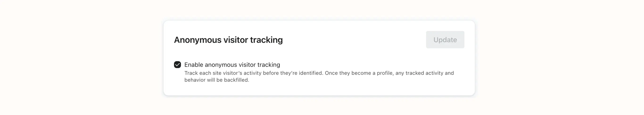Click the Update button
644x115 pixels.
coord(445,40)
